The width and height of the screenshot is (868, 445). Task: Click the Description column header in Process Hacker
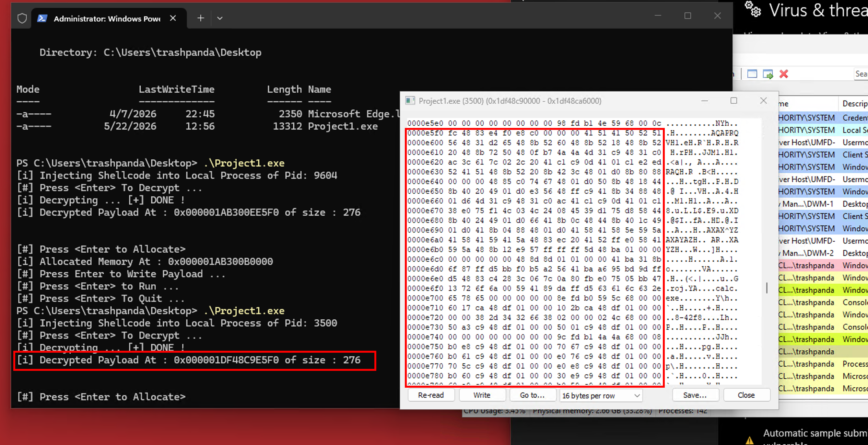coord(853,104)
